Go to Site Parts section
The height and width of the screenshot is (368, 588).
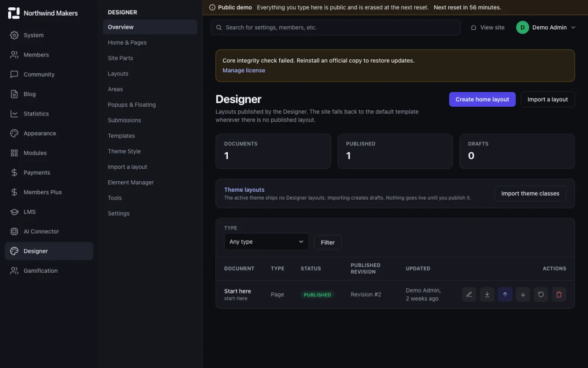click(150, 58)
